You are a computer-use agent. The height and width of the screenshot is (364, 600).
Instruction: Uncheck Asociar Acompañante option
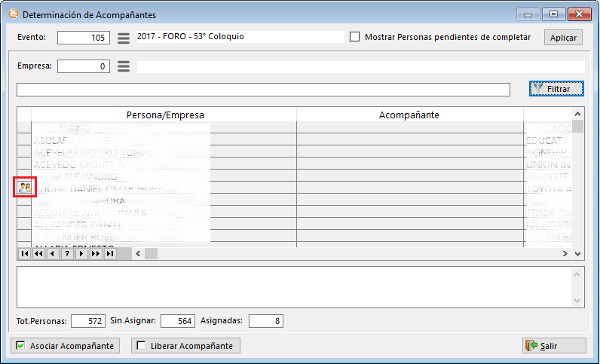click(20, 346)
